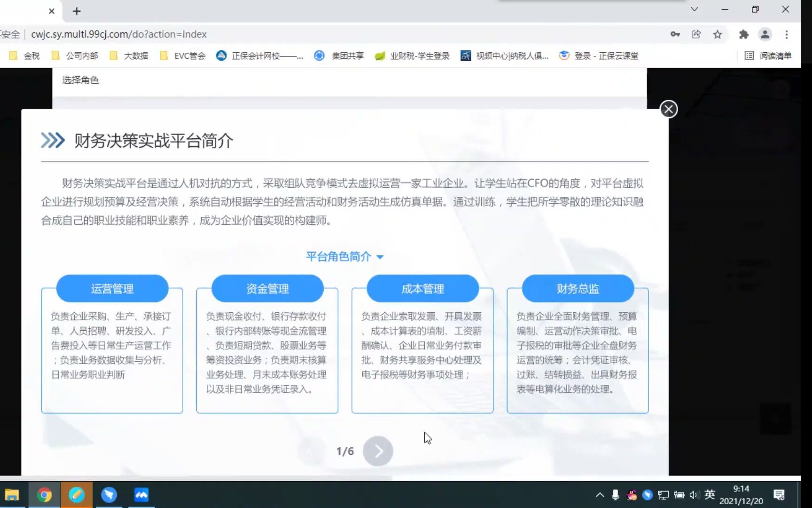The width and height of the screenshot is (812, 508).
Task: Open the blue cloud taskbar app
Action: [x=141, y=495]
